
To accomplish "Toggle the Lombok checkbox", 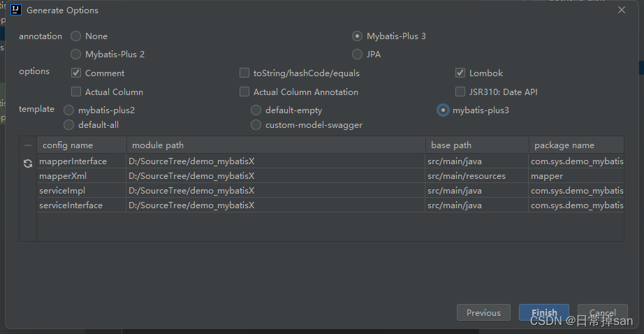I will [x=460, y=73].
